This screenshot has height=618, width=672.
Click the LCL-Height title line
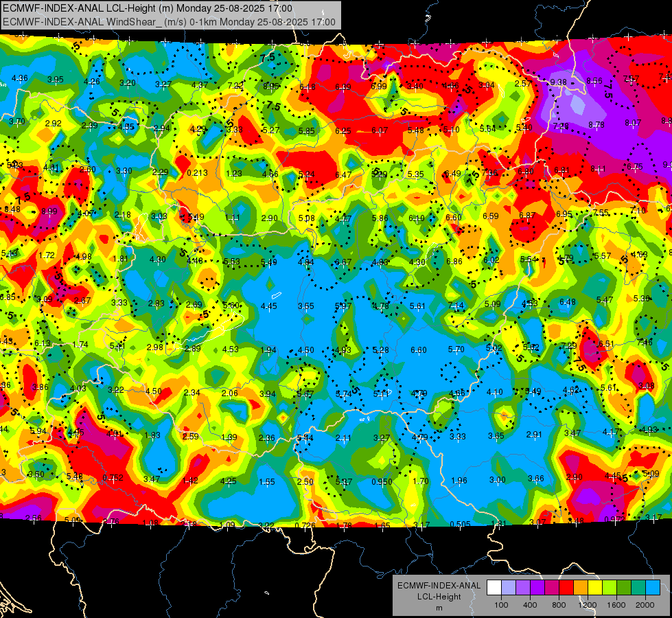(148, 8)
